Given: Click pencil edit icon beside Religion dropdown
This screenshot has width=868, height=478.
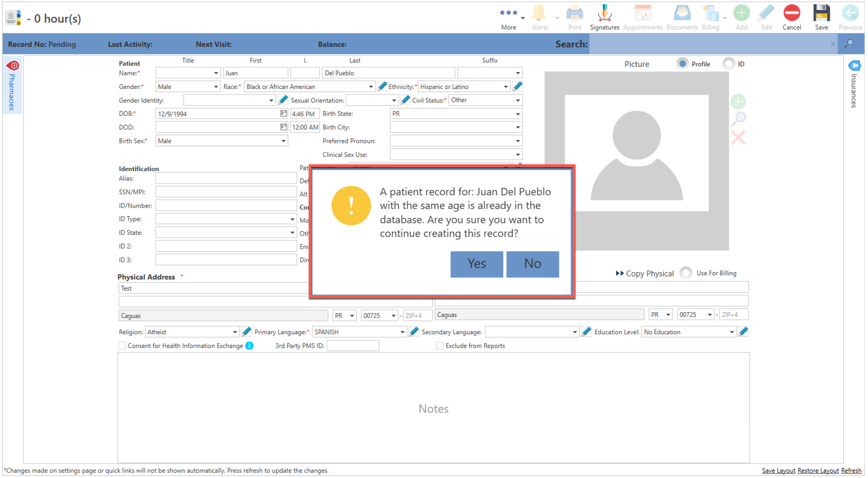Looking at the screenshot, I should 247,332.
